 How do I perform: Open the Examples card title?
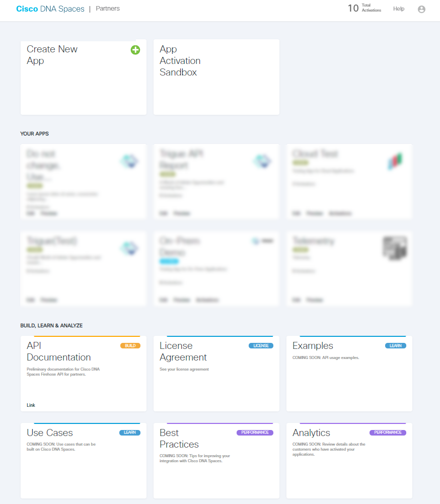coord(313,345)
